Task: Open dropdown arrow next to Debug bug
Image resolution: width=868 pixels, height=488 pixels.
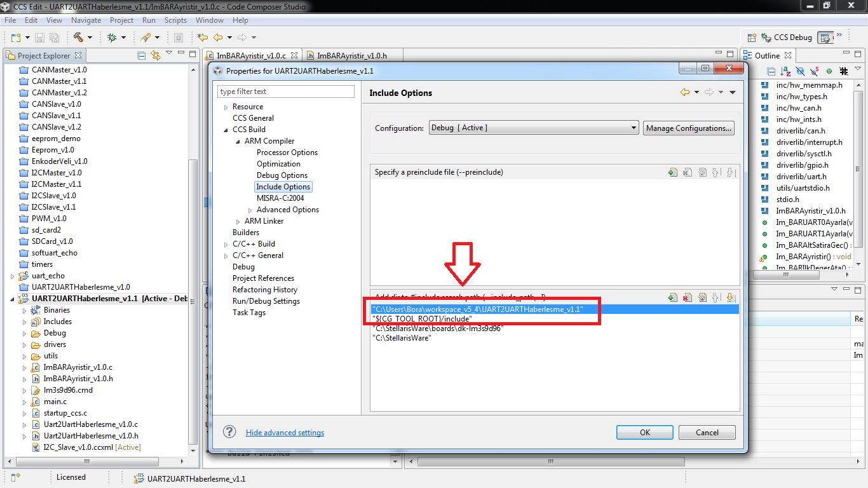Action: click(123, 37)
